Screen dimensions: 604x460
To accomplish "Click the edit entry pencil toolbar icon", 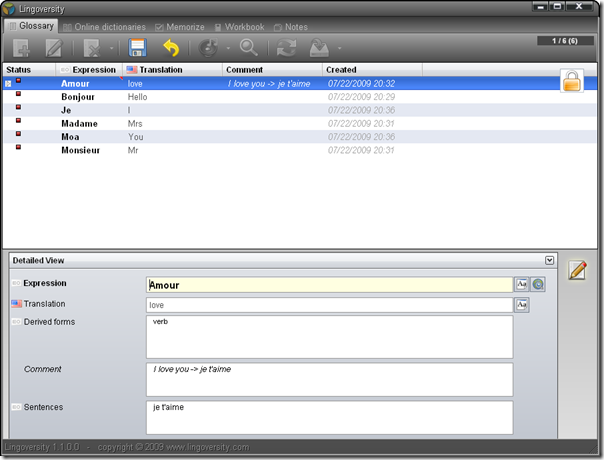I will 54,49.
